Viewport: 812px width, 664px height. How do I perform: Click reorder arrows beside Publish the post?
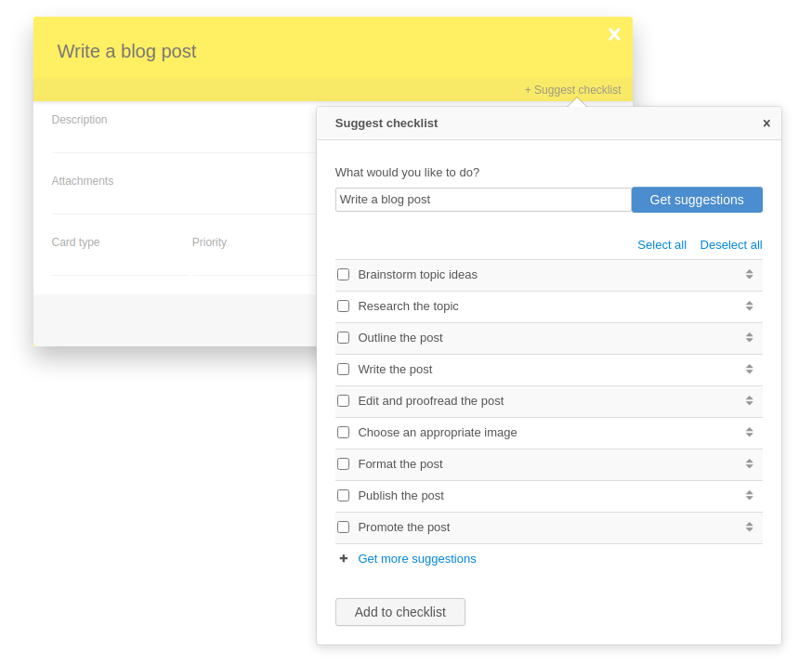click(749, 495)
